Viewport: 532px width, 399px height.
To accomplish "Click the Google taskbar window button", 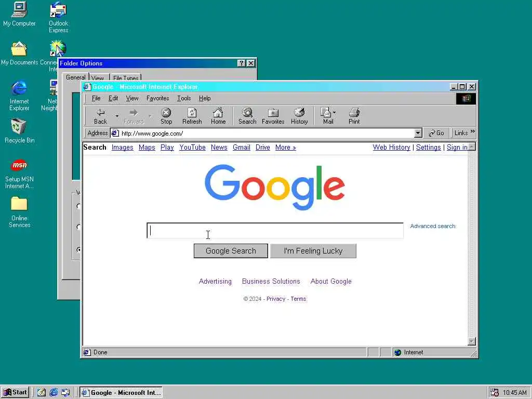I will (x=121, y=393).
